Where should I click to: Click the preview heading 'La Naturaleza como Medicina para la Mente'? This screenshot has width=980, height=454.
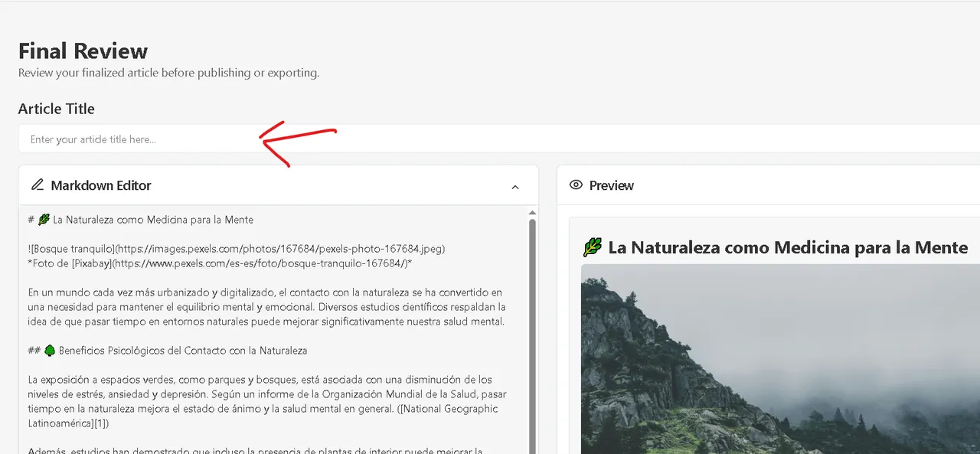(x=788, y=247)
